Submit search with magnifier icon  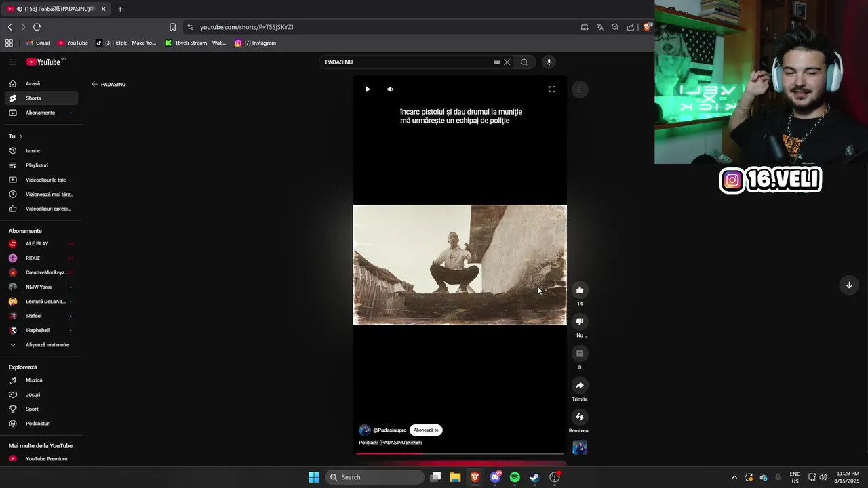[524, 62]
